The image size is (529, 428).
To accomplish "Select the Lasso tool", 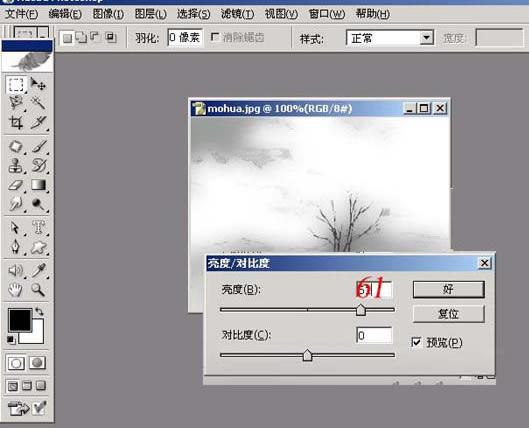I will [16, 103].
